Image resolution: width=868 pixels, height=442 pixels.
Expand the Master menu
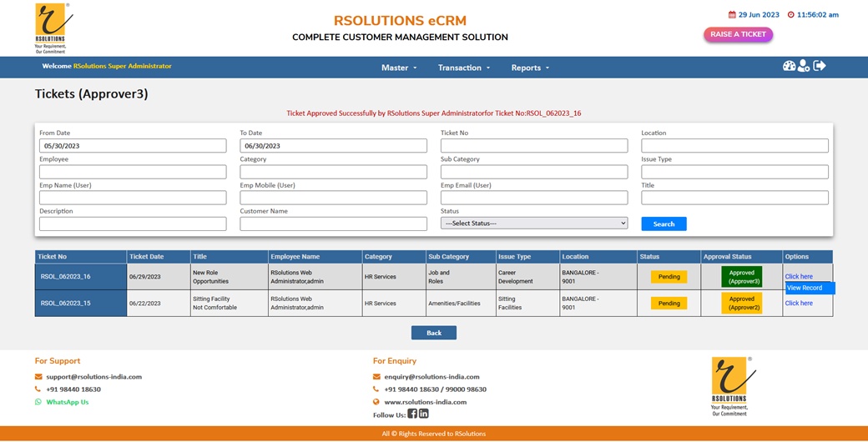coord(398,68)
